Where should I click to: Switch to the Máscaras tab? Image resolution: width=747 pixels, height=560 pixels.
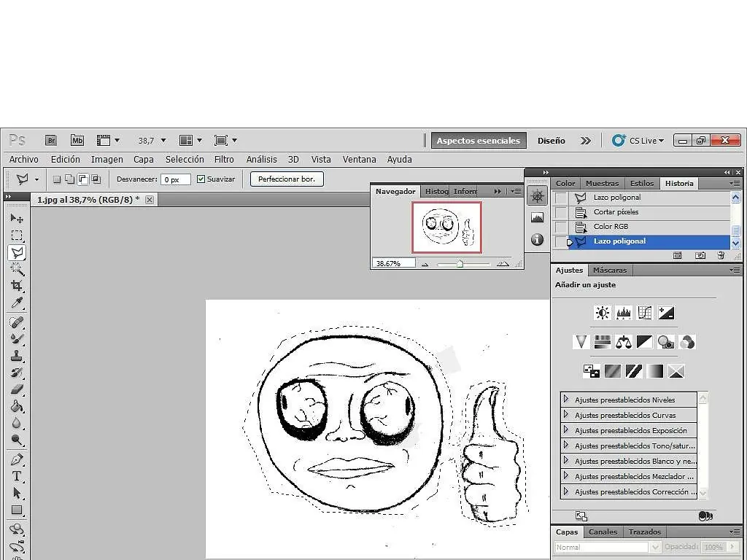(610, 270)
